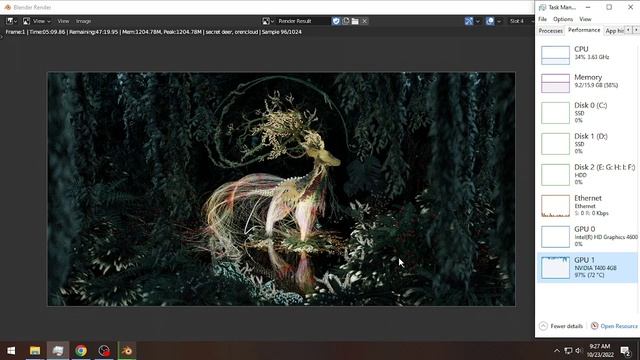
Task: Click the network tray icon
Action: pos(568,351)
